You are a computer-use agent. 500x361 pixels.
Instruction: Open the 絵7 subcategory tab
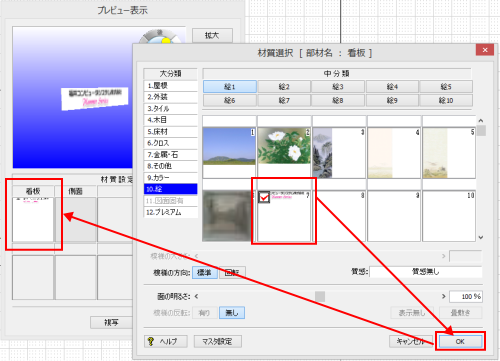284,100
